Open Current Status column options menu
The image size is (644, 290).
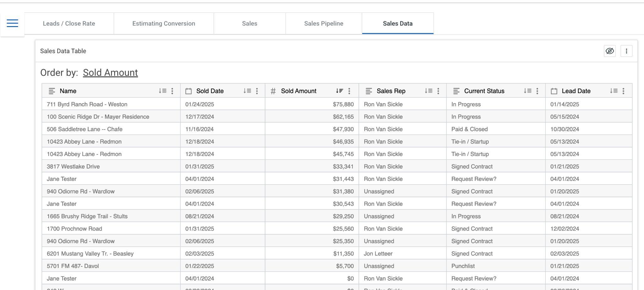(x=537, y=91)
